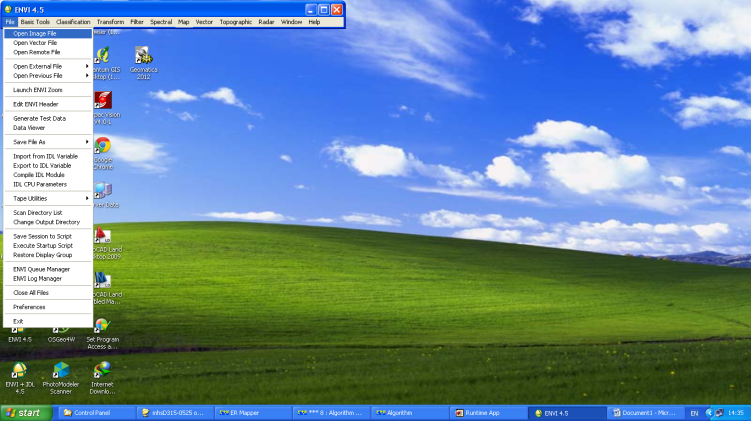This screenshot has height=421, width=751.
Task: Expand the Open External File submenu
Action: point(48,66)
